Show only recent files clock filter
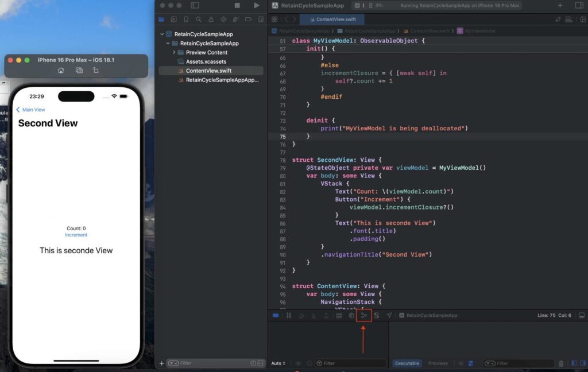 pyautogui.click(x=253, y=363)
